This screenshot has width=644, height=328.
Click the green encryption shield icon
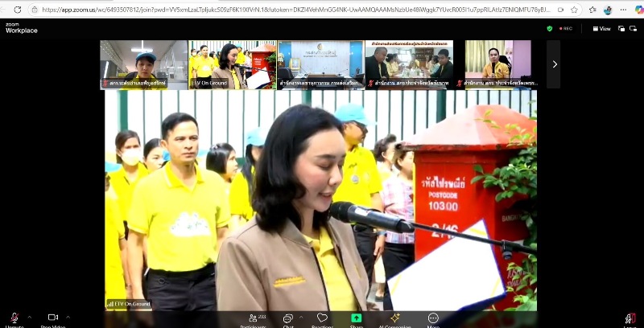click(x=550, y=29)
